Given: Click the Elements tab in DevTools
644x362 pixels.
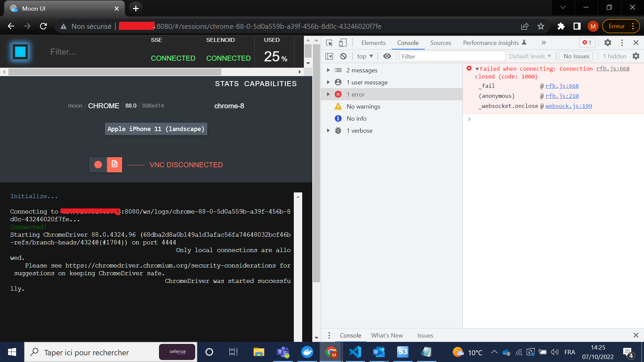Looking at the screenshot, I should (x=374, y=43).
